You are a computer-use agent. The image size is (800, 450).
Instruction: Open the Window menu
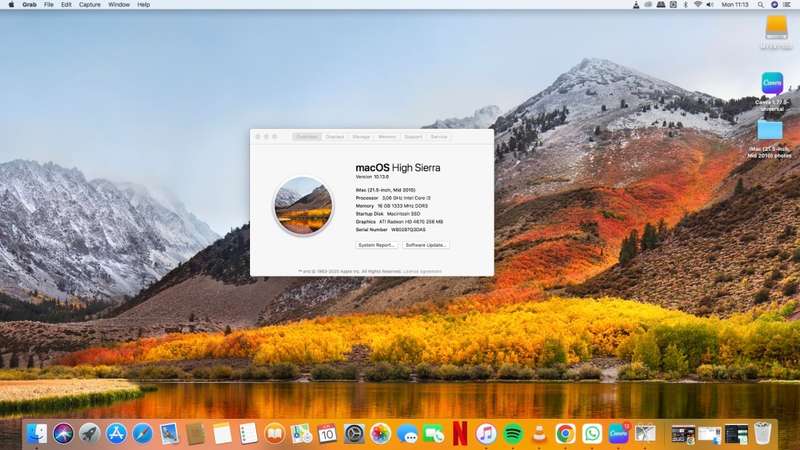click(119, 5)
